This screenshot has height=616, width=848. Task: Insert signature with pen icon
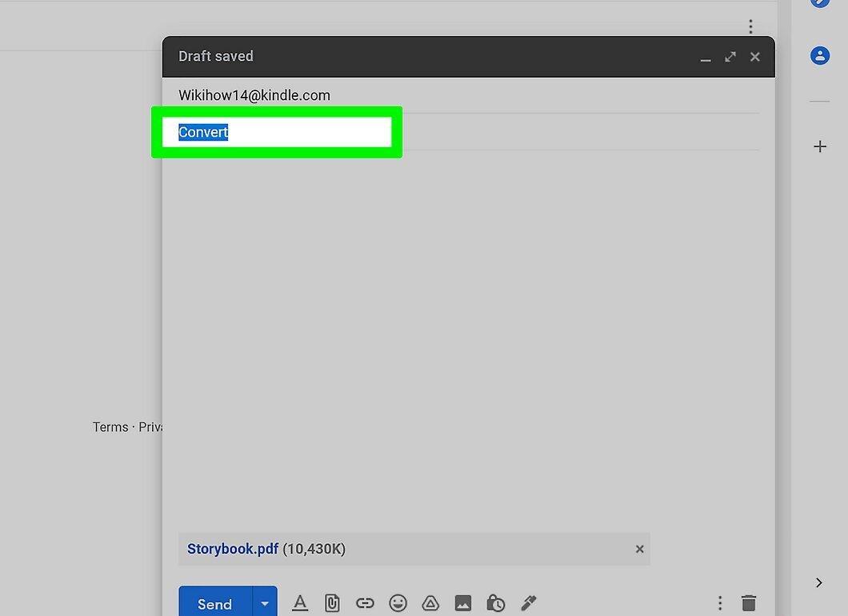click(x=528, y=602)
